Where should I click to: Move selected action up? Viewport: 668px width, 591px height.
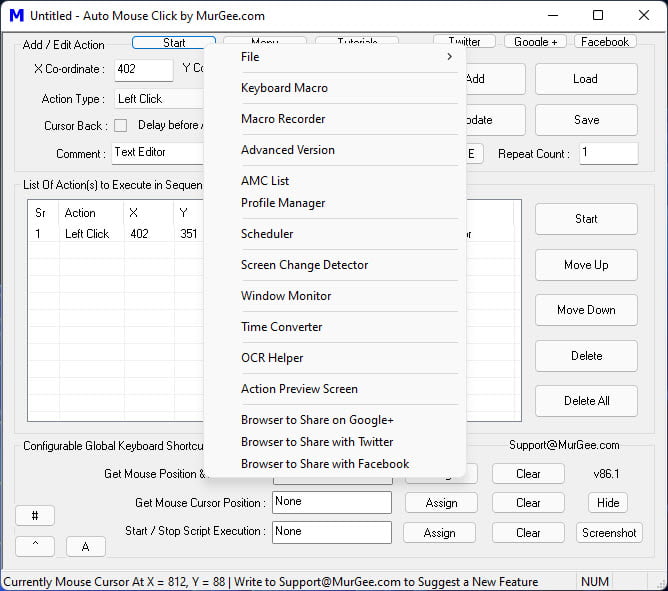586,265
